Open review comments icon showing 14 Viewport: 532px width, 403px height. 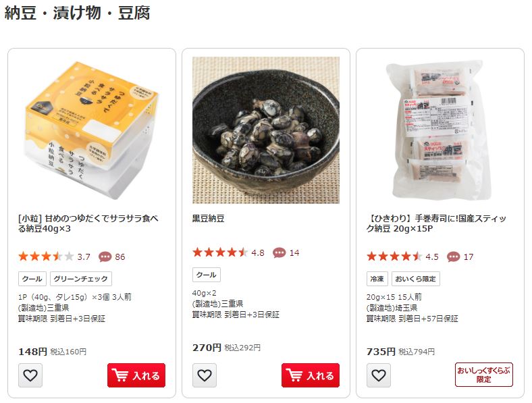pyautogui.click(x=279, y=252)
